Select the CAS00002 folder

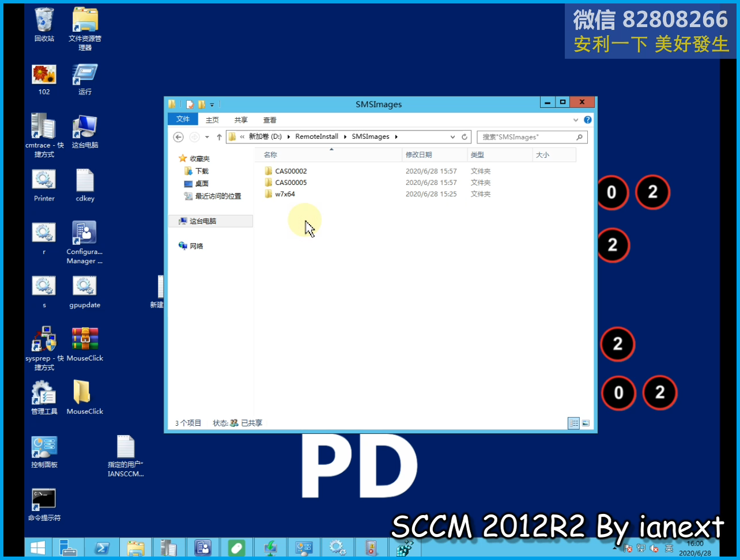coord(291,171)
